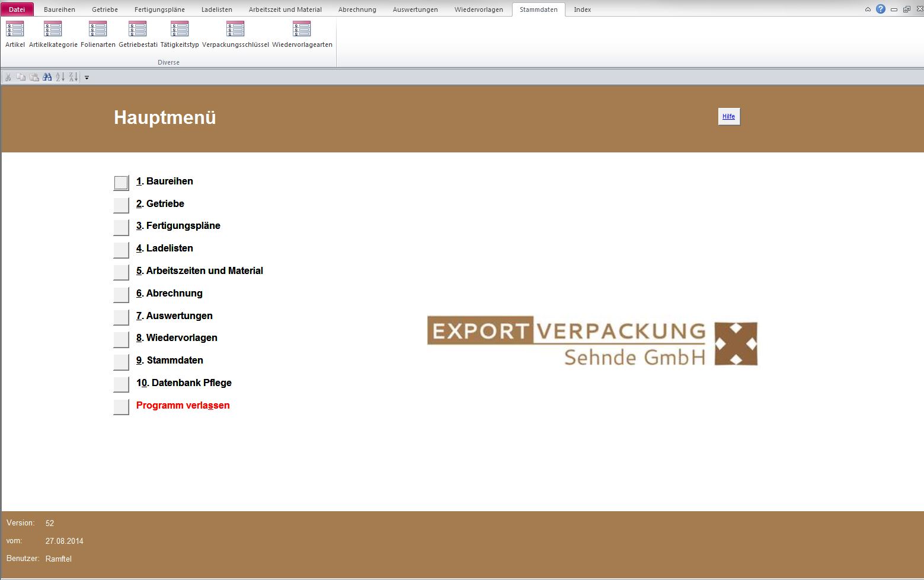This screenshot has width=924, height=580.
Task: Click the 'Diverse' ribbon group label
Action: (x=168, y=62)
